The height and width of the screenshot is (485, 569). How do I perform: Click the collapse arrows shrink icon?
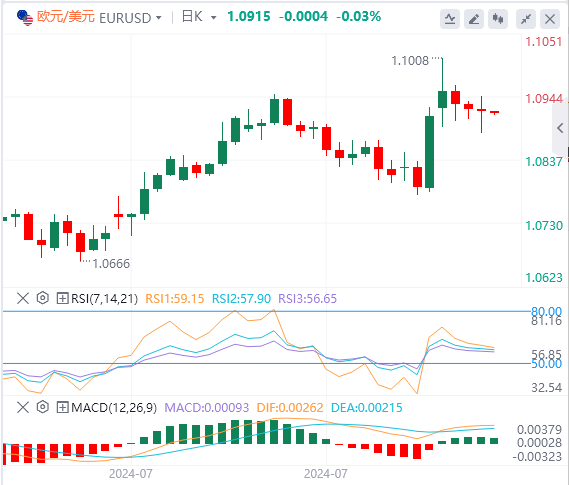[525, 19]
